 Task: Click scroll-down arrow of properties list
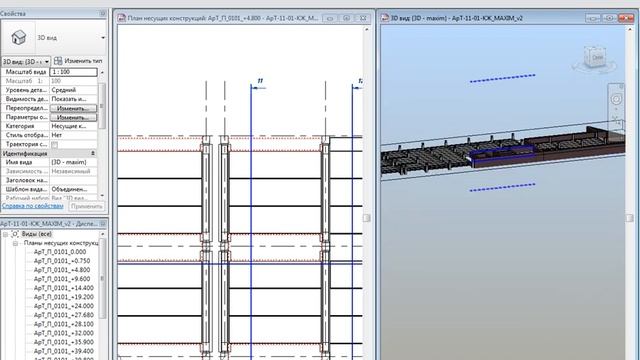[102, 196]
